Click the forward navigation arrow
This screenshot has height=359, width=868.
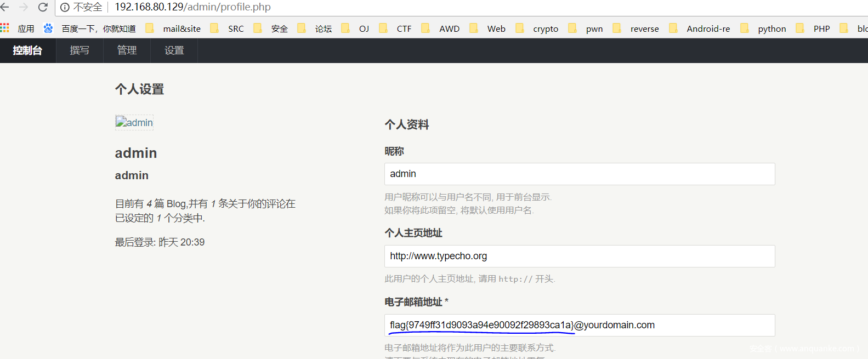click(24, 7)
